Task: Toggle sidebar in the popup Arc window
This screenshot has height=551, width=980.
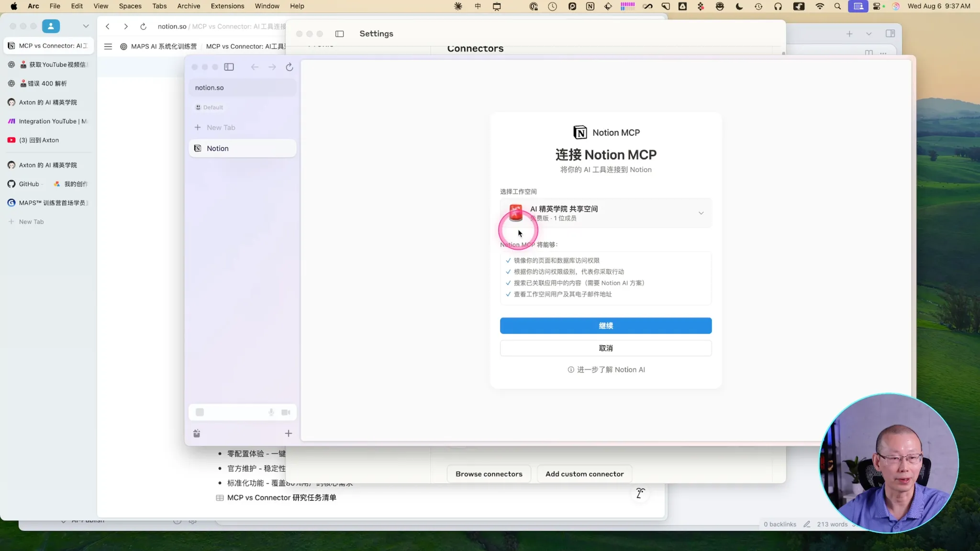Action: [x=229, y=67]
